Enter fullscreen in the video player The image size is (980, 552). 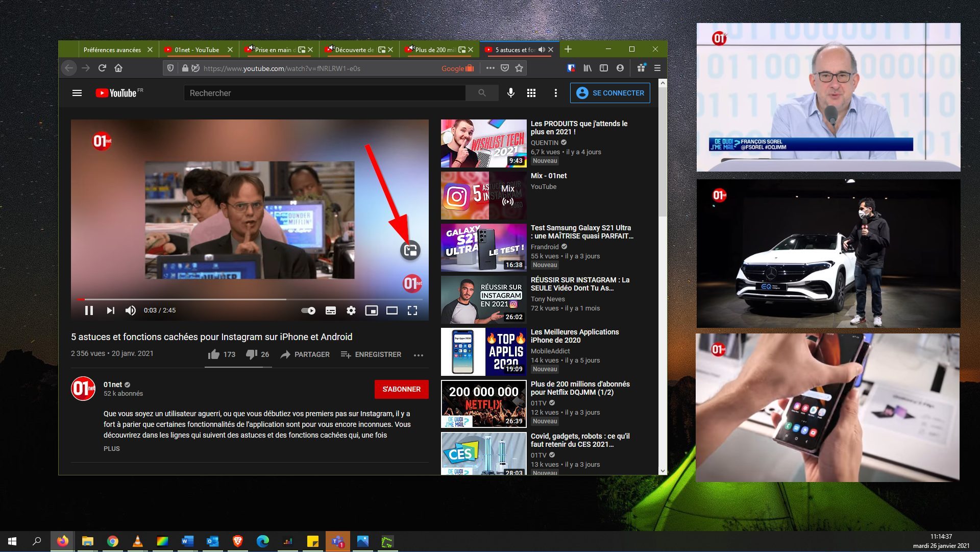pos(412,310)
